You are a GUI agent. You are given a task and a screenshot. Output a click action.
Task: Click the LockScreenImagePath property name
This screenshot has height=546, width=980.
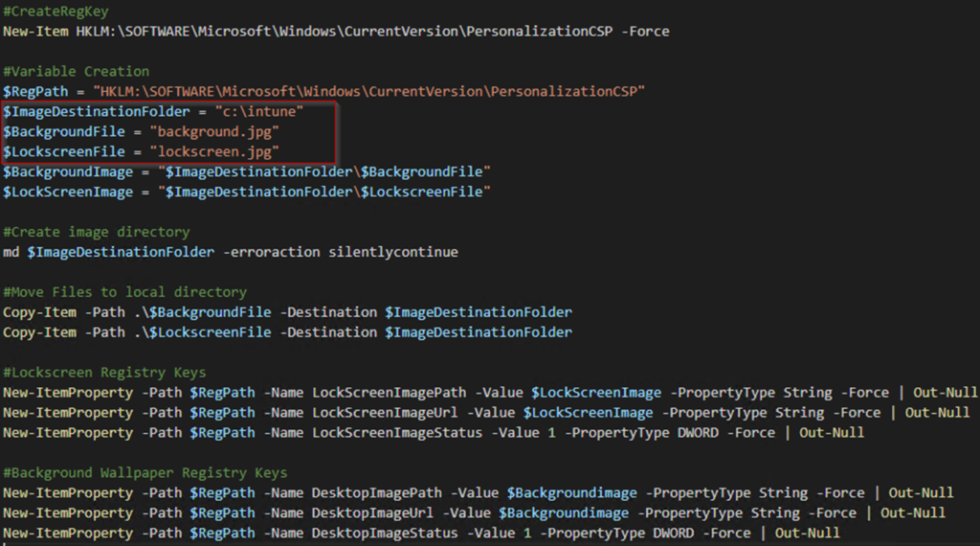pos(390,393)
